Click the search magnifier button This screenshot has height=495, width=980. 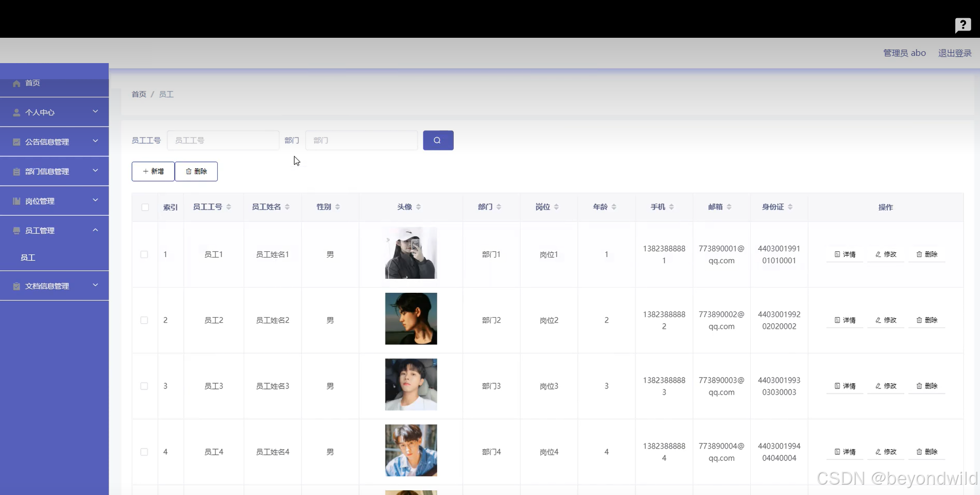pyautogui.click(x=438, y=140)
